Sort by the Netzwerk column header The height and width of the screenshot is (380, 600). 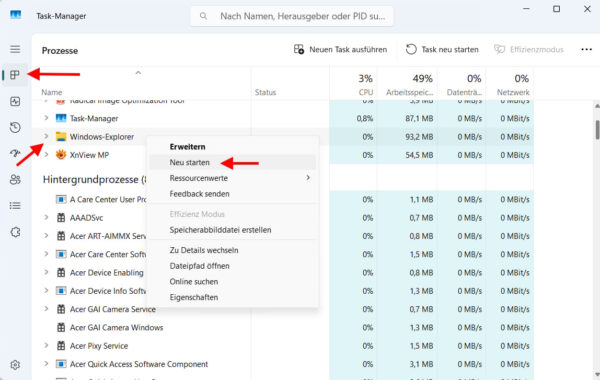[x=513, y=92]
